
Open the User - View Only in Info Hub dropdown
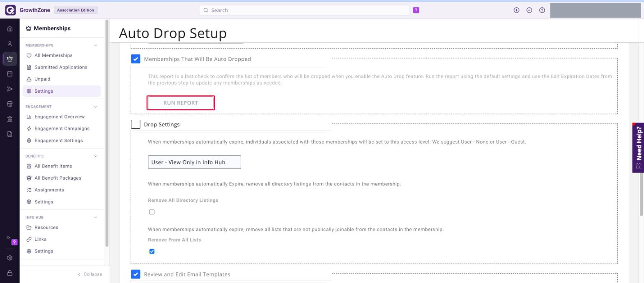click(194, 162)
